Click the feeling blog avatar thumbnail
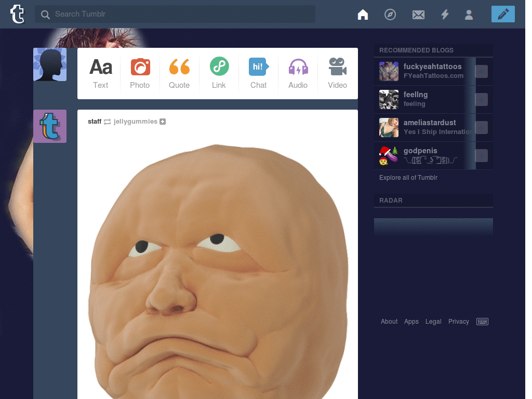This screenshot has width=532, height=399. pos(389,99)
